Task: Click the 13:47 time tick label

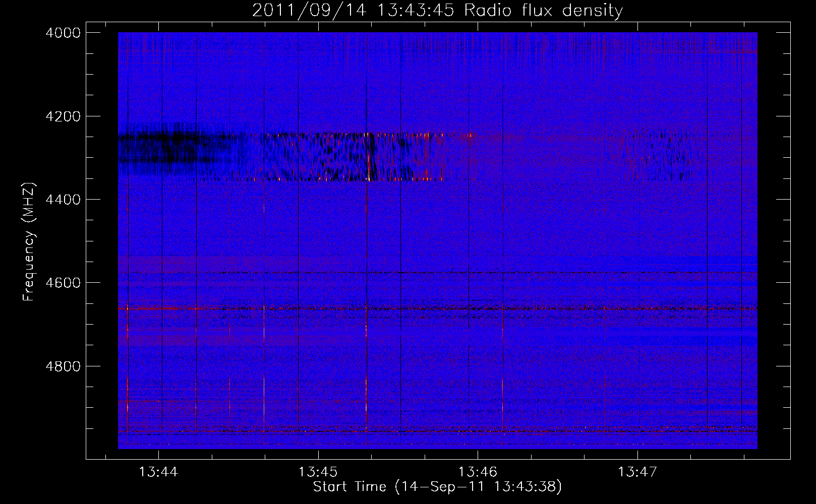Action: click(637, 472)
